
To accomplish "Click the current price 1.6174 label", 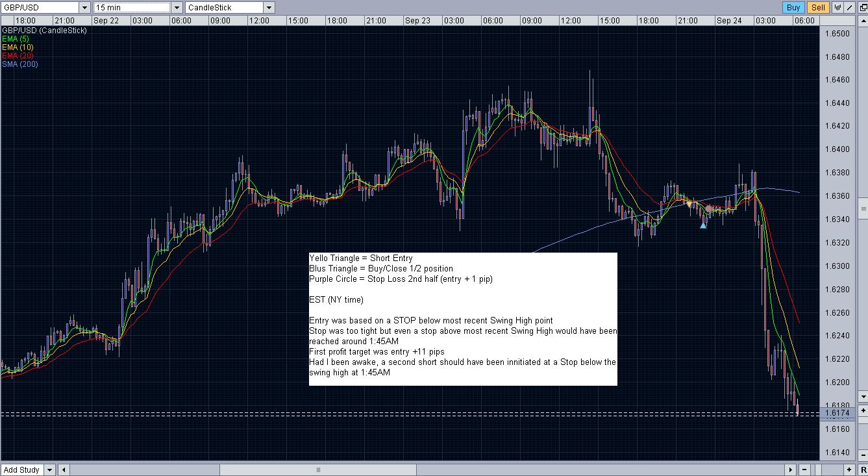I will pyautogui.click(x=837, y=412).
